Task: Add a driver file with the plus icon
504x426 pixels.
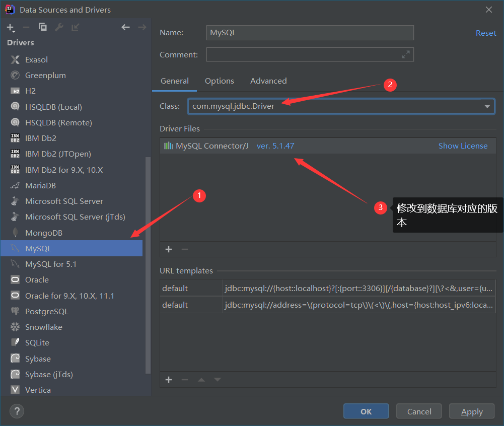Action: 169,249
